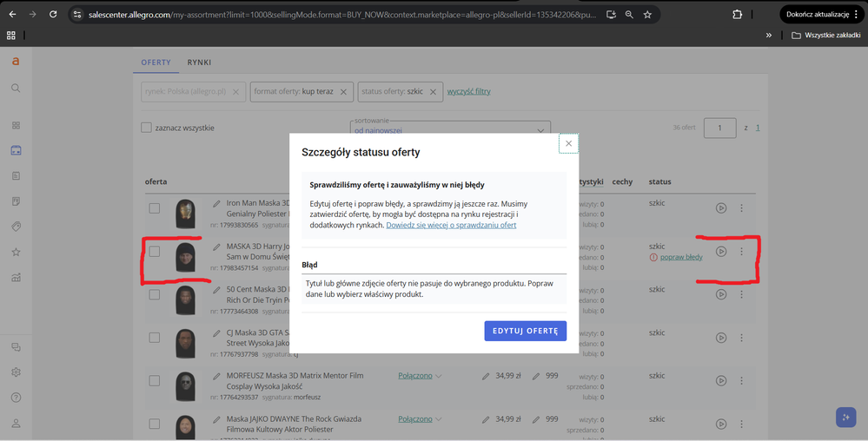Check the Iron Man Maska offer checkbox
Viewport: 868px width, 441px height.
(154, 208)
